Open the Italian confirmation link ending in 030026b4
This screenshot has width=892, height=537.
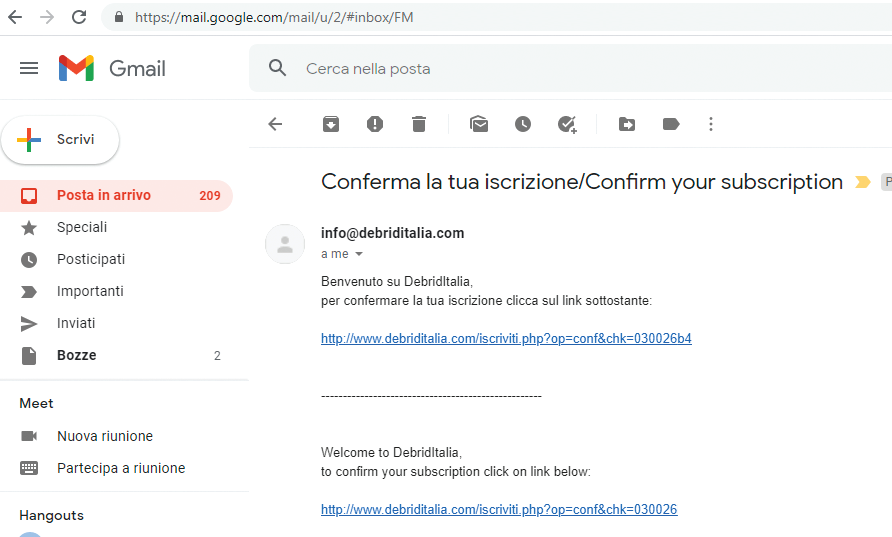pos(506,338)
